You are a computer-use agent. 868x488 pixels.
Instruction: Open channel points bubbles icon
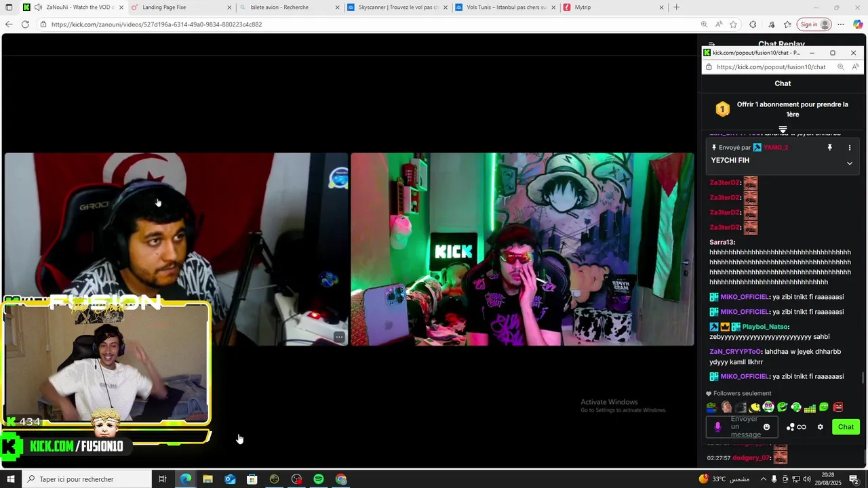coord(790,427)
